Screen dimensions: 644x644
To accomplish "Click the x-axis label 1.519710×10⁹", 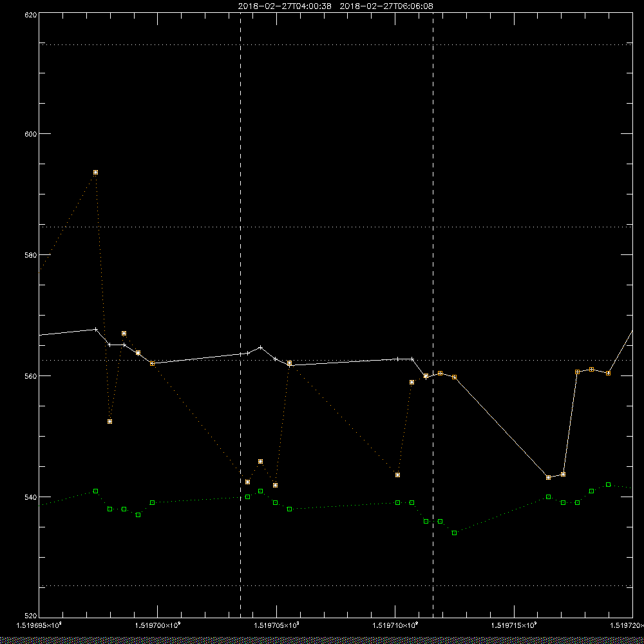I will click(x=395, y=625).
